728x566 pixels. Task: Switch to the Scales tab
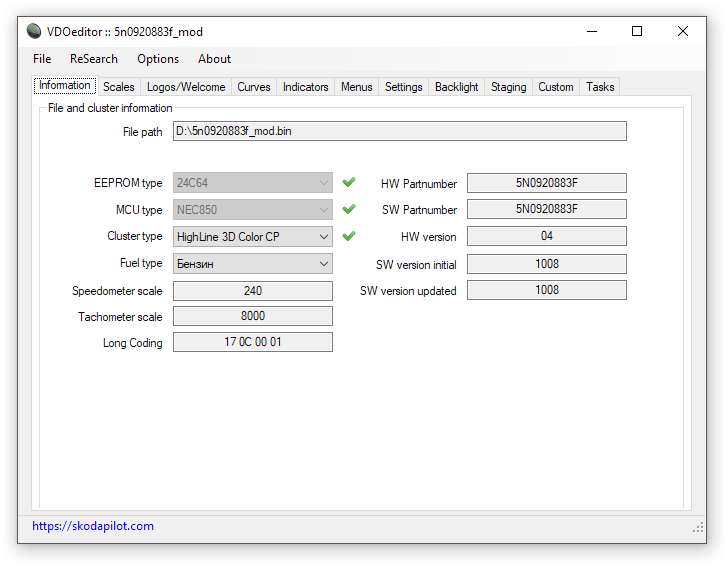pyautogui.click(x=118, y=87)
